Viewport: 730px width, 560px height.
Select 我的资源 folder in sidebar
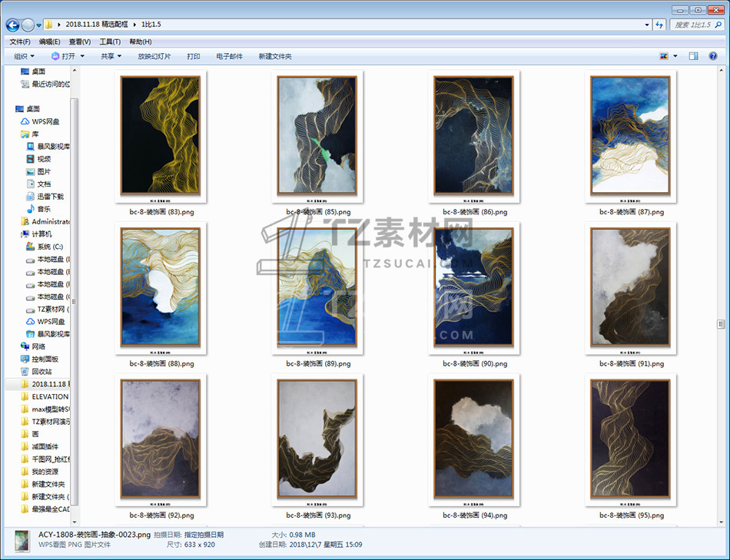point(39,472)
